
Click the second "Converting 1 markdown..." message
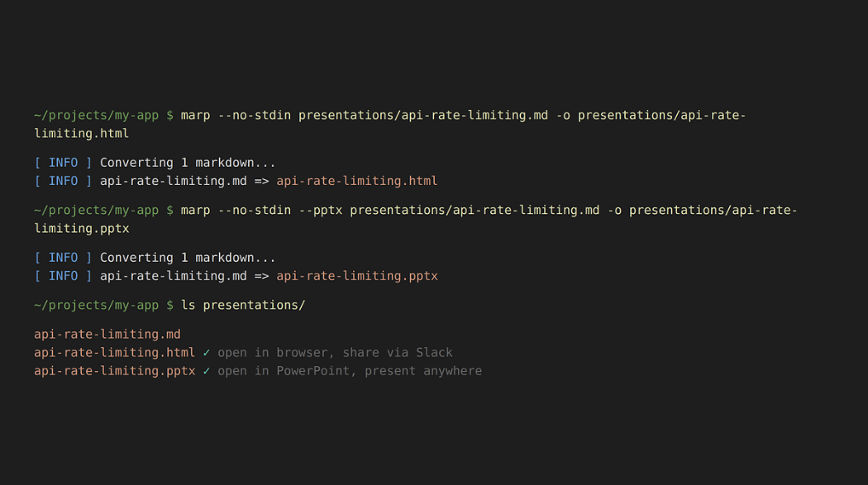tap(188, 258)
